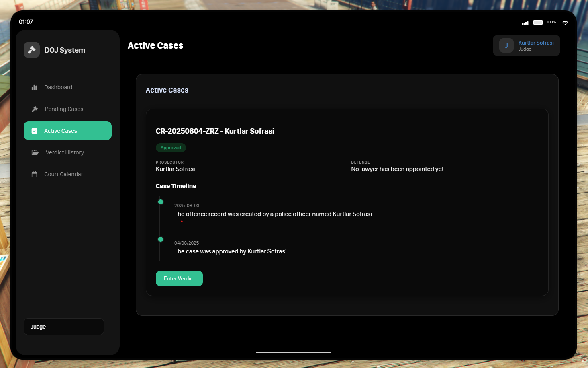Click the Kurtlar Sofrasi profile name
588x368 pixels.
(536, 43)
